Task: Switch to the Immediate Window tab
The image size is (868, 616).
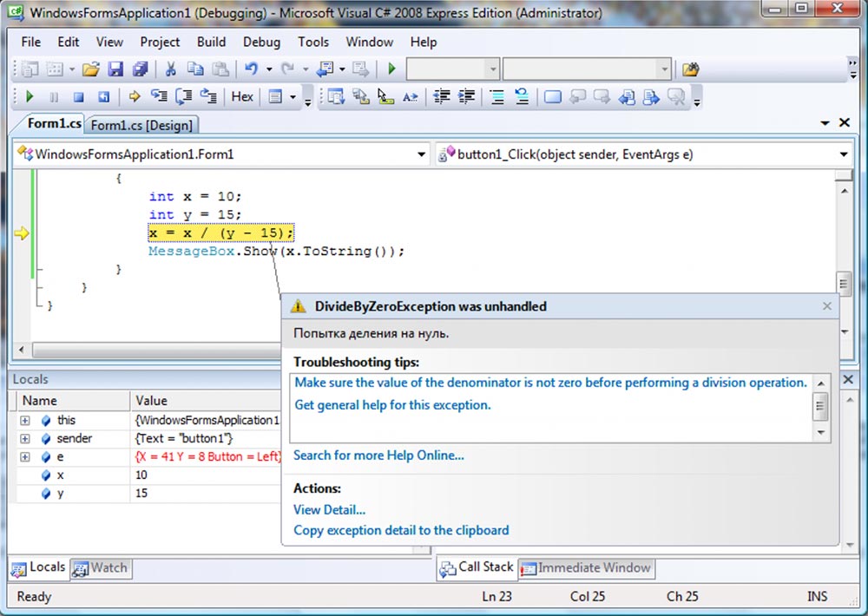Action: point(587,568)
